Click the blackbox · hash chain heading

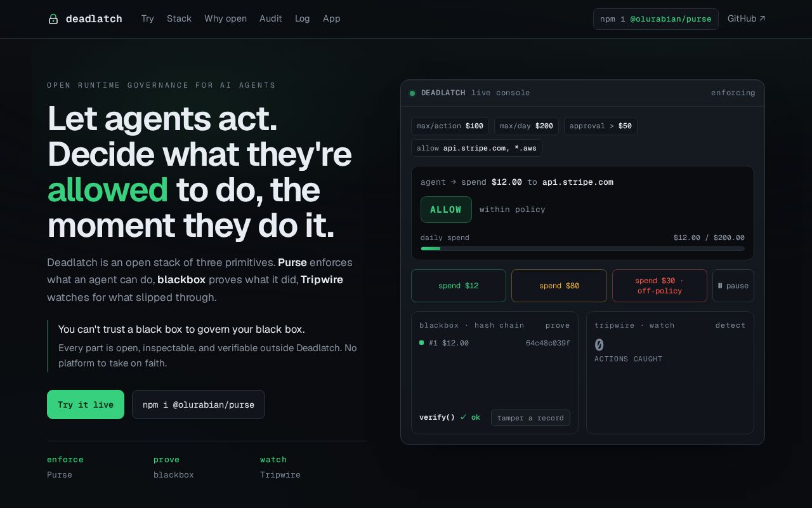[472, 325]
